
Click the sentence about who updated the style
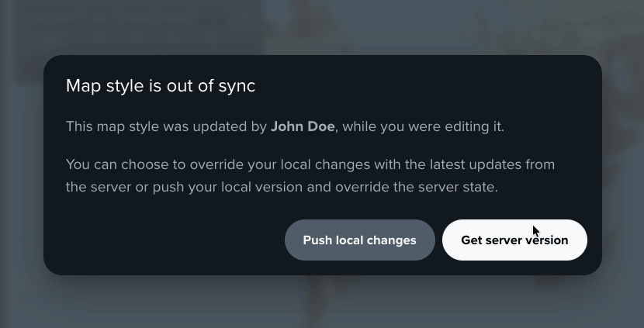(x=285, y=126)
